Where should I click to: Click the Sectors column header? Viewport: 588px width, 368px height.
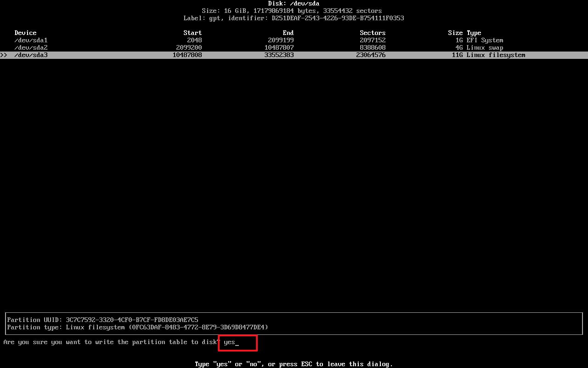372,33
